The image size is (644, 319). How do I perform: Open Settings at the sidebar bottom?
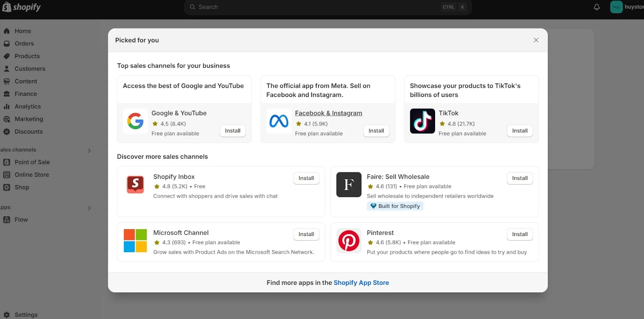pyautogui.click(x=26, y=315)
